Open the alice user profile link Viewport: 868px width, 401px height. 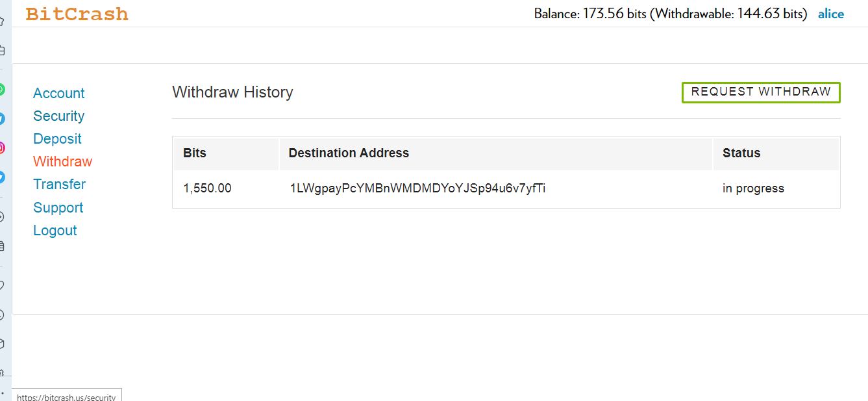831,14
